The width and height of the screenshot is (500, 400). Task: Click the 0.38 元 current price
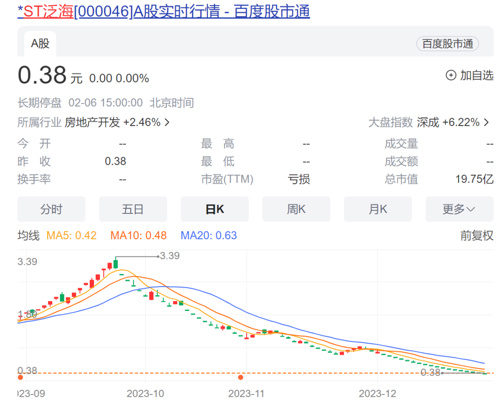pyautogui.click(x=50, y=75)
